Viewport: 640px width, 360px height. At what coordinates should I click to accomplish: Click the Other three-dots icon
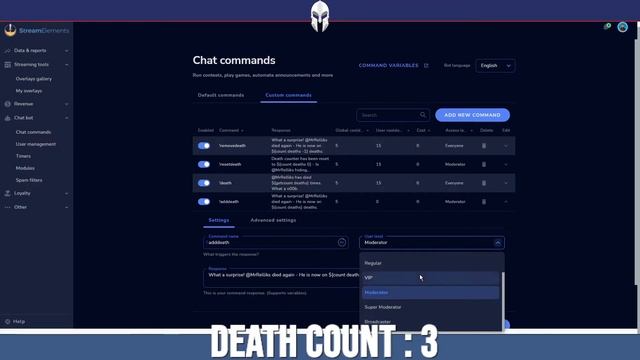[x=7, y=207]
